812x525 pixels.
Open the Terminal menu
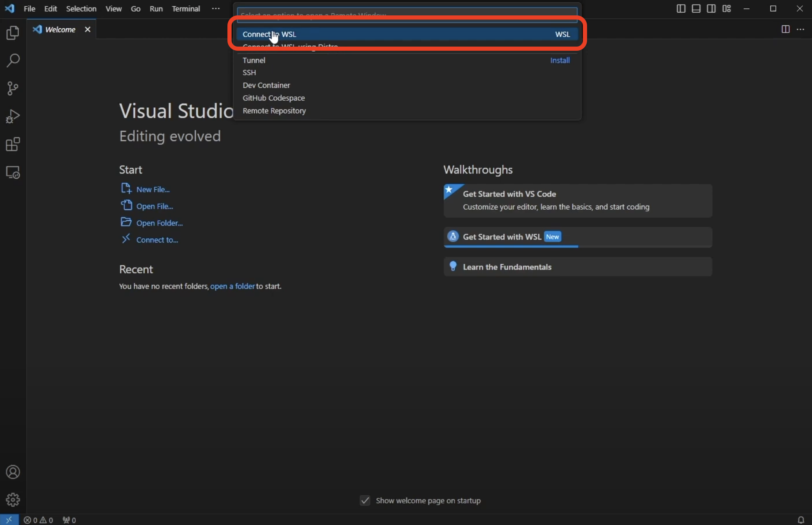click(186, 9)
